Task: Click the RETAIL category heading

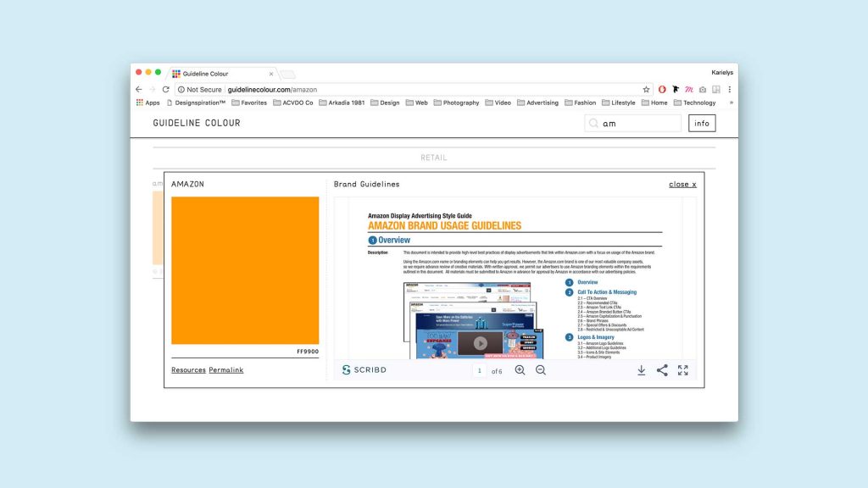Action: pos(433,158)
